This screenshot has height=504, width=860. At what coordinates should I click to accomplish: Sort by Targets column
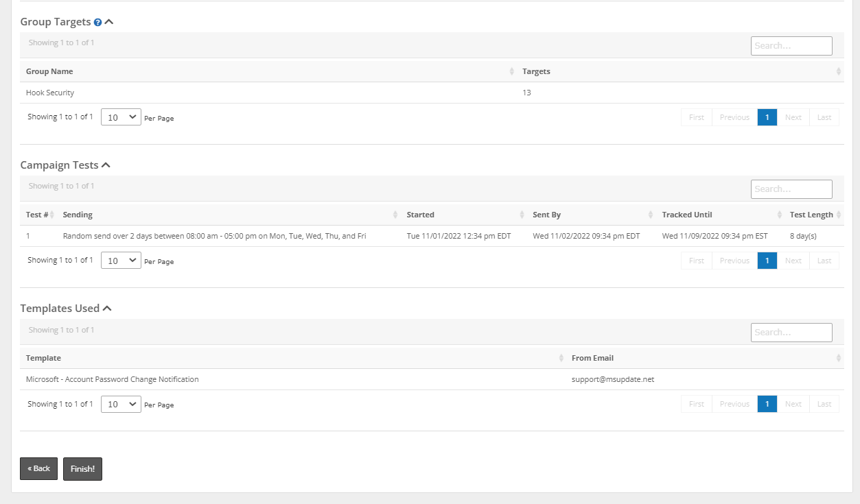coord(680,71)
